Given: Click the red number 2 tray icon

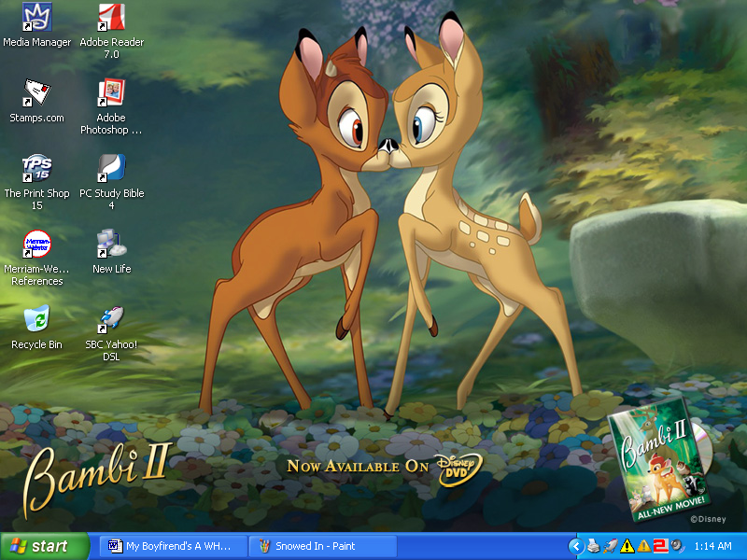Looking at the screenshot, I should click(660, 546).
